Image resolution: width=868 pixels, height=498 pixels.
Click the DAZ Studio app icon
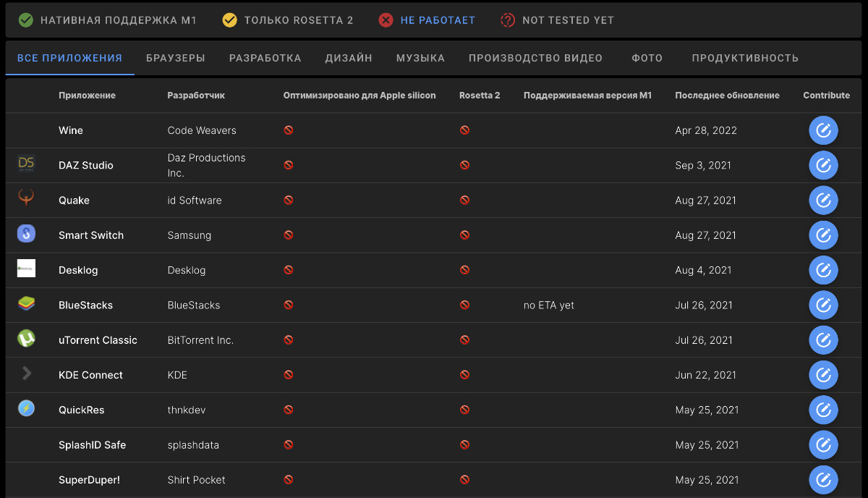[x=26, y=164]
